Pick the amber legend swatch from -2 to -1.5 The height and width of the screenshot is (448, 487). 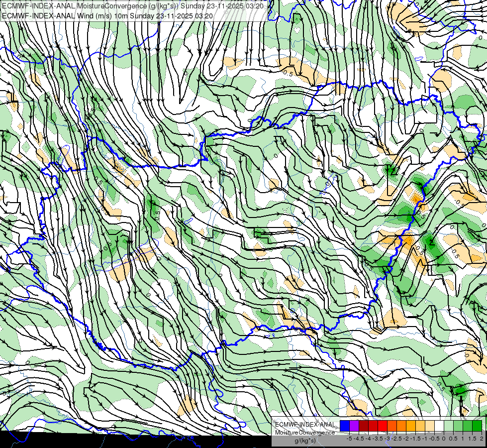[x=411, y=426]
